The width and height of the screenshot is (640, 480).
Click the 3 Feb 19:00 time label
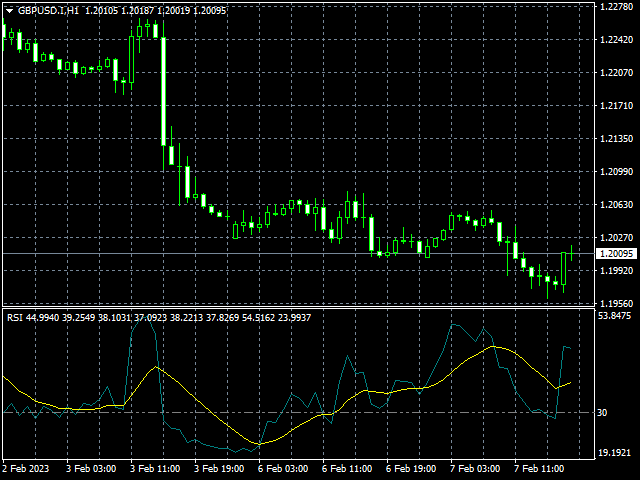[x=219, y=469]
